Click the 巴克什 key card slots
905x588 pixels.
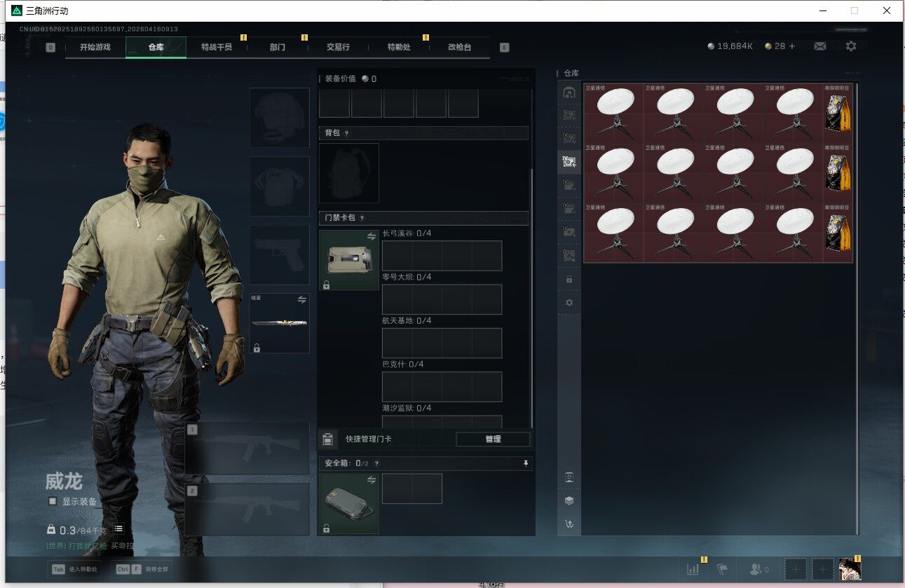(442, 387)
